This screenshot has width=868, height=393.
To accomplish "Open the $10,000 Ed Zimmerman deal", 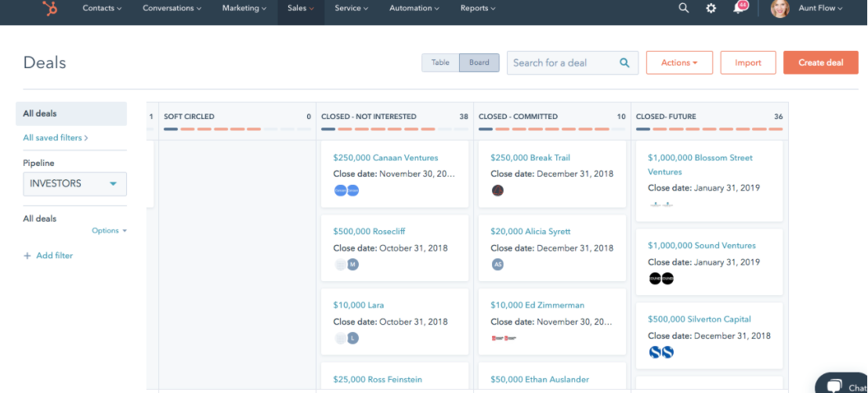I will coord(537,305).
